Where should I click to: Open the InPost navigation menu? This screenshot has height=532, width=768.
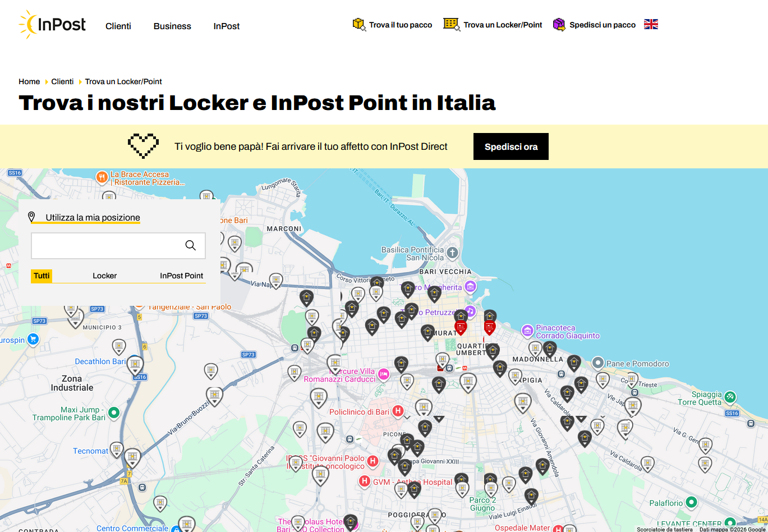coord(227,26)
